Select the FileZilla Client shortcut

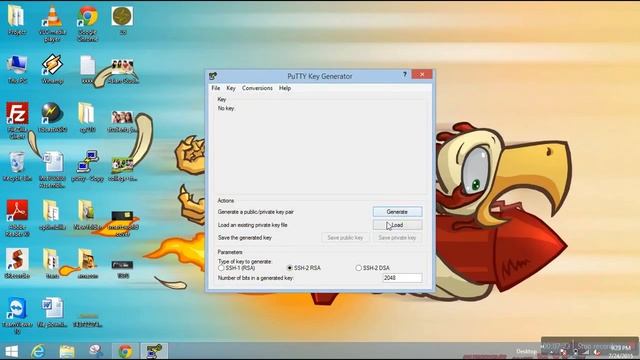[17, 120]
